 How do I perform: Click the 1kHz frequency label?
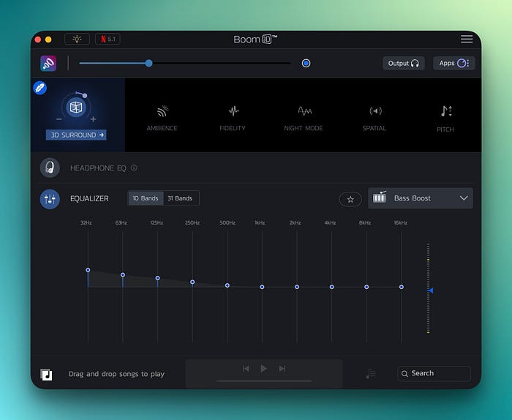tap(260, 222)
